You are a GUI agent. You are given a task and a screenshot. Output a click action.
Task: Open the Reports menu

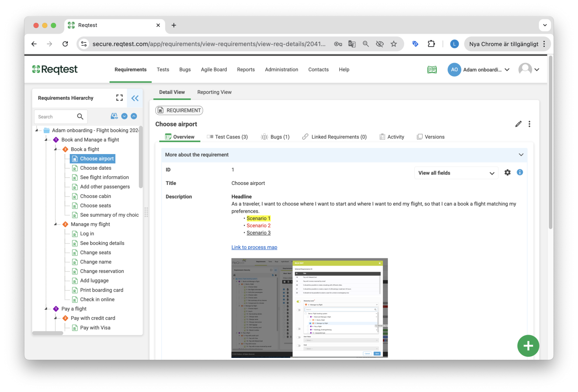(246, 69)
